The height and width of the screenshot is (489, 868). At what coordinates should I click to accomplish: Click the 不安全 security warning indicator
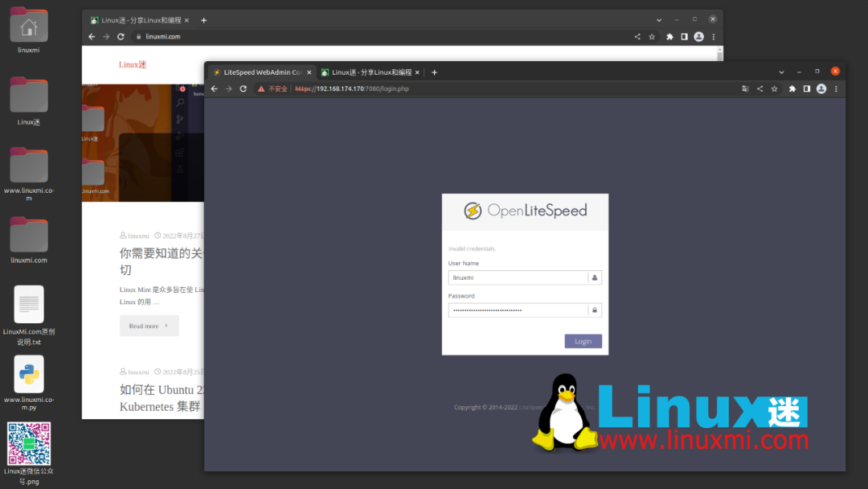click(x=272, y=88)
